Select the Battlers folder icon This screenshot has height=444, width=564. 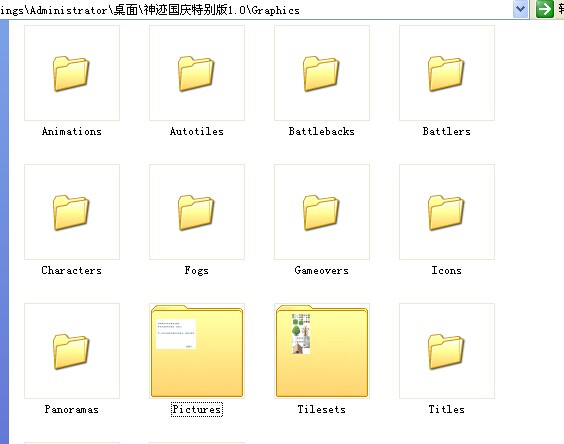[x=446, y=73]
